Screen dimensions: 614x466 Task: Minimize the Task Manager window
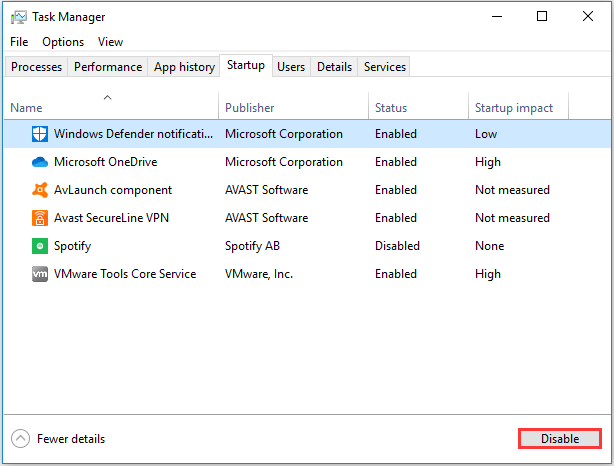(x=497, y=16)
